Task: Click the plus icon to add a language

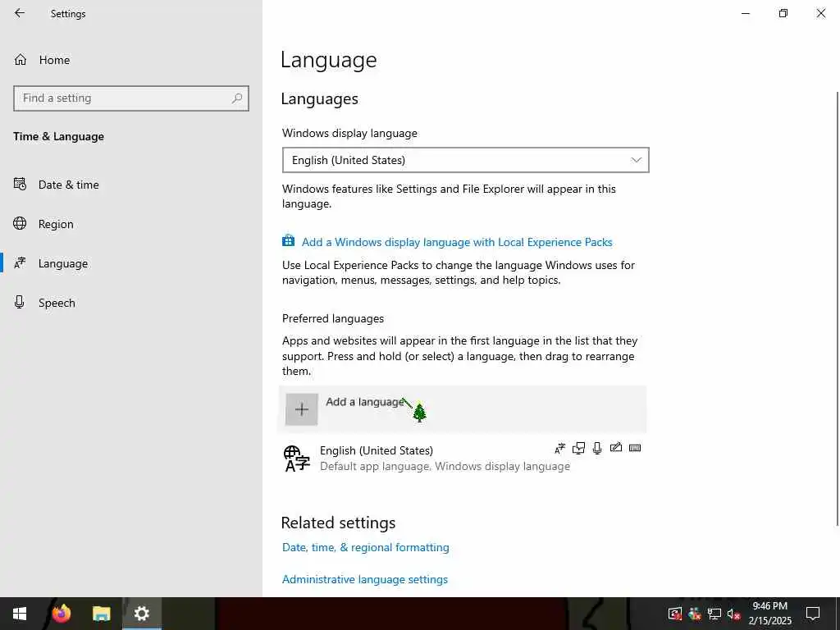Action: point(302,409)
